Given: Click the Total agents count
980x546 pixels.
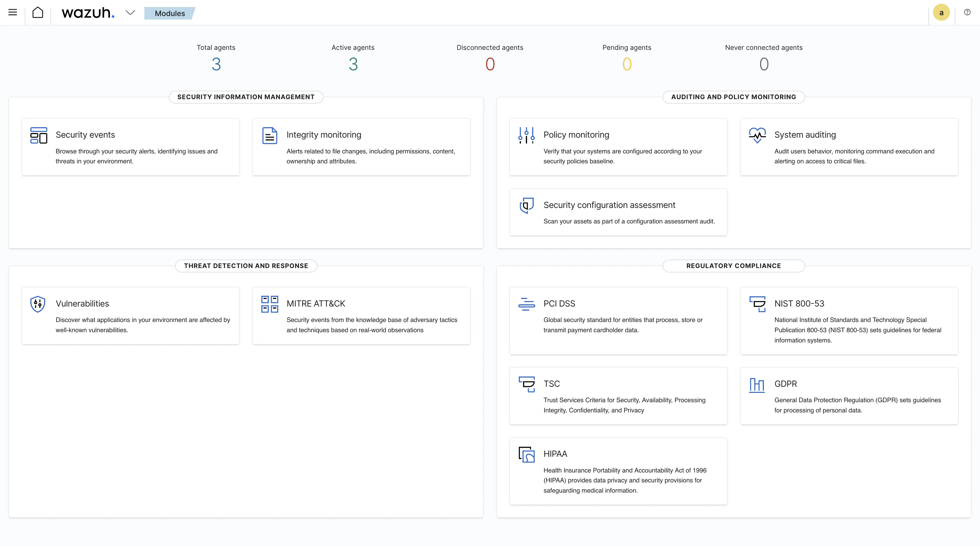Looking at the screenshot, I should (216, 64).
